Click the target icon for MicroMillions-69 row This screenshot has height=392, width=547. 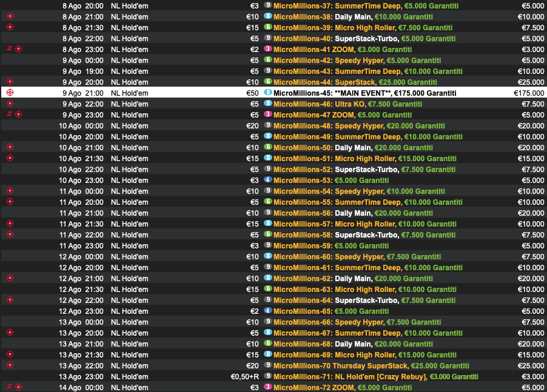pos(10,354)
